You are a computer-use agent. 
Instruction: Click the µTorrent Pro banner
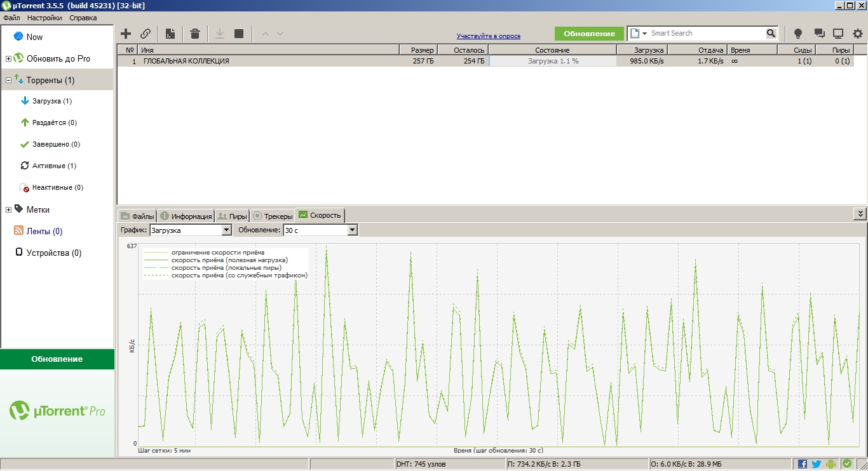57,412
